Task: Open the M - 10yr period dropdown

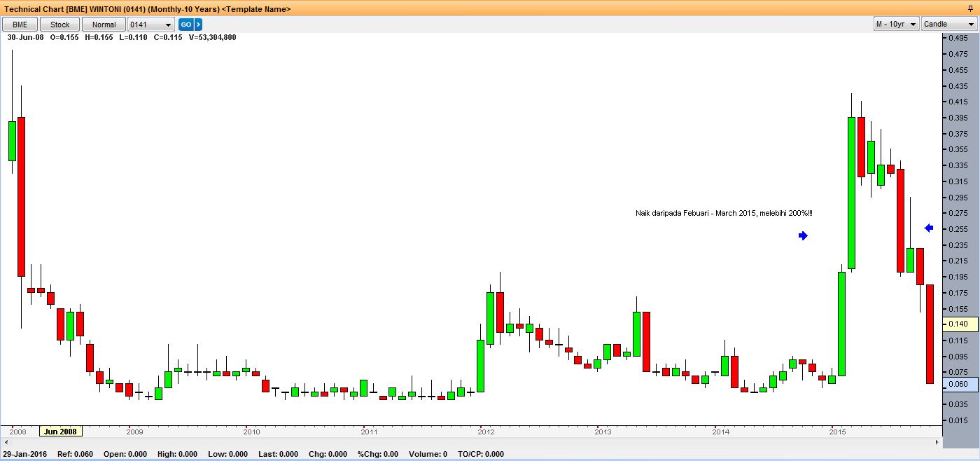Action: (x=896, y=24)
